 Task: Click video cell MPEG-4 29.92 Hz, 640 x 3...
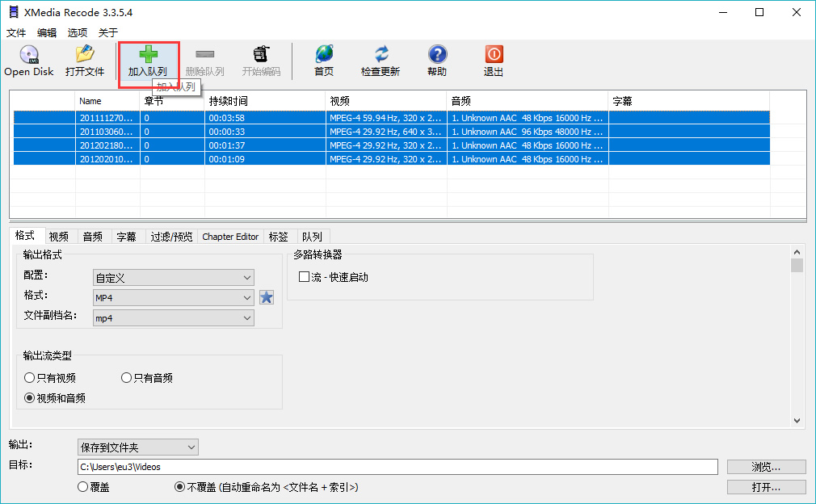click(386, 132)
